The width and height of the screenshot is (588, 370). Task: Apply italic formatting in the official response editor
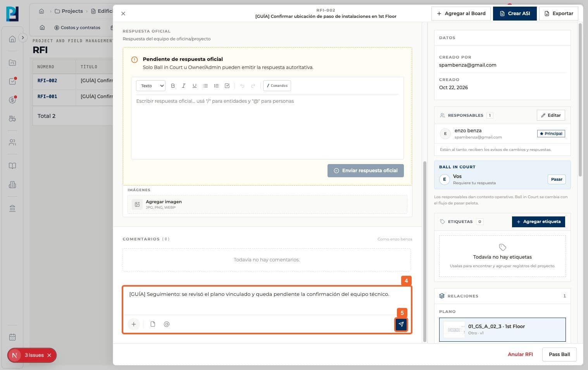184,86
